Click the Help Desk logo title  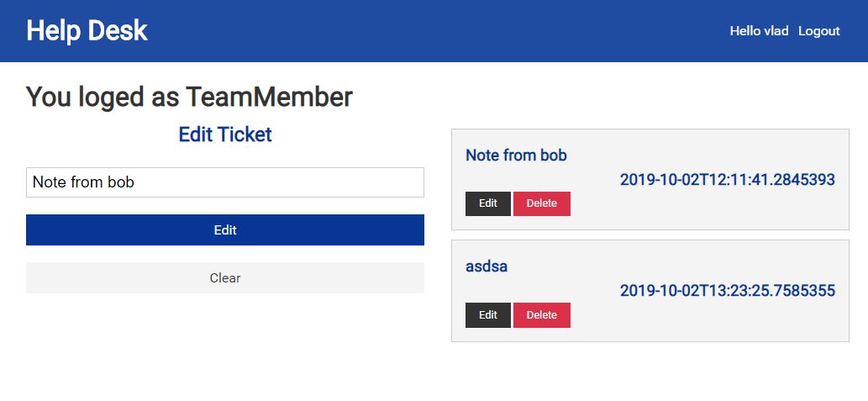[x=87, y=30]
